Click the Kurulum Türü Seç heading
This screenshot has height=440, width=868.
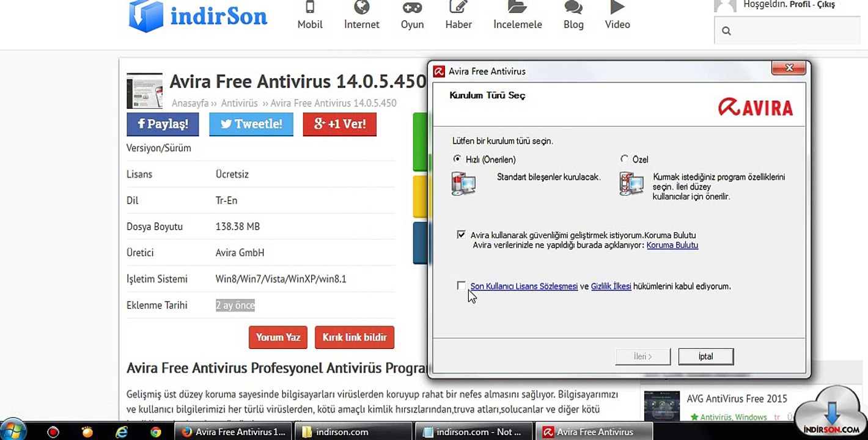click(x=487, y=95)
